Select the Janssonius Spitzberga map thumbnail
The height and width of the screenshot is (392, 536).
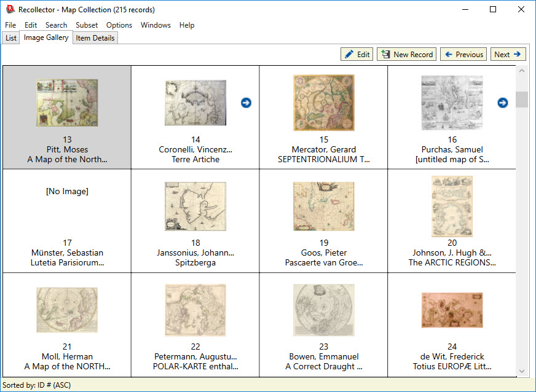point(195,206)
